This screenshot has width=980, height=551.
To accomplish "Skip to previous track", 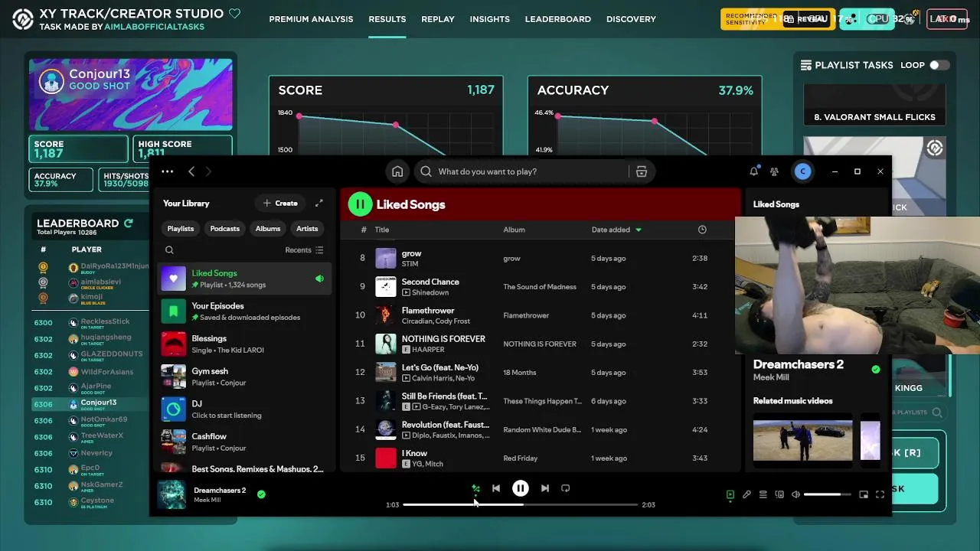I will [496, 488].
